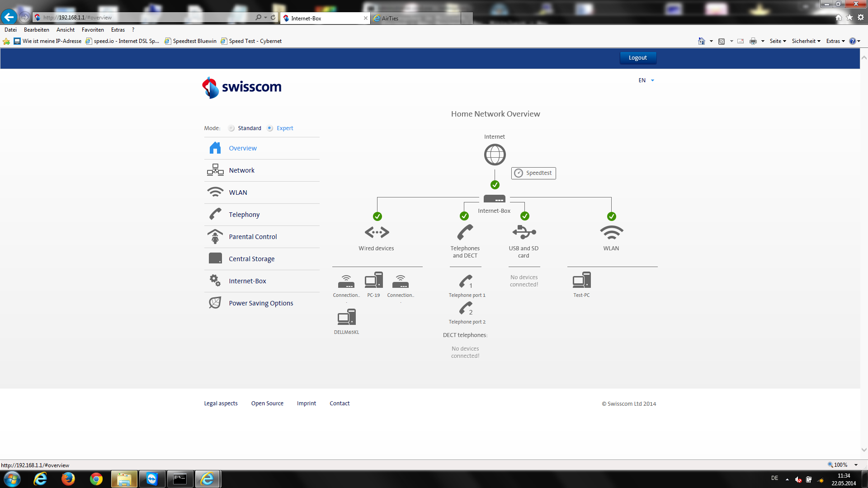Screen dimensions: 868x488
Task: Open Telephone port 1 icon
Action: (466, 282)
